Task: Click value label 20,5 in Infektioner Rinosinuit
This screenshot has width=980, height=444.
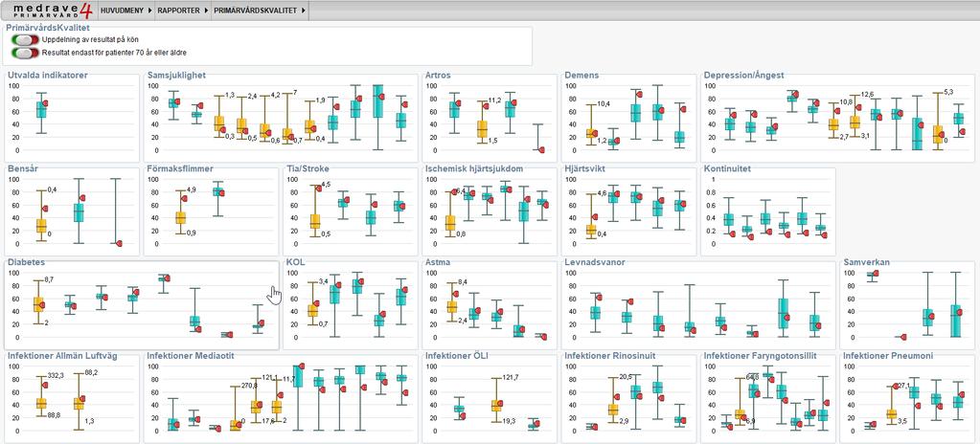Action: click(627, 377)
